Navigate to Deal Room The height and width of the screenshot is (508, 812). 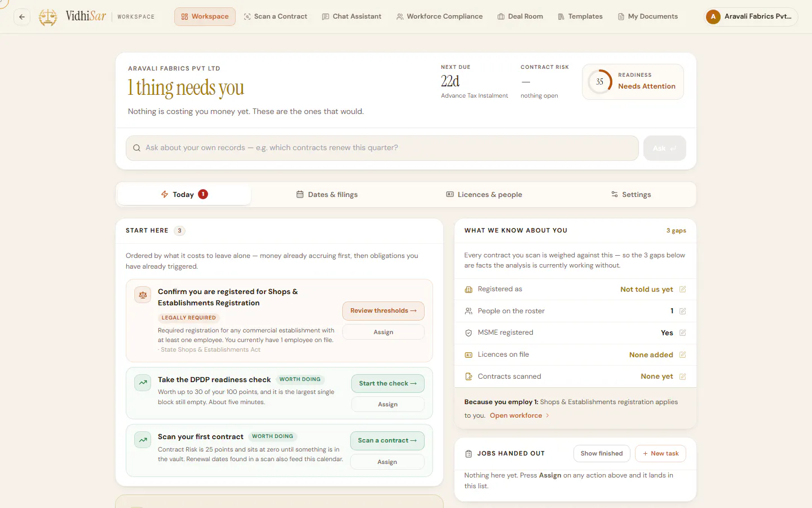pos(520,17)
